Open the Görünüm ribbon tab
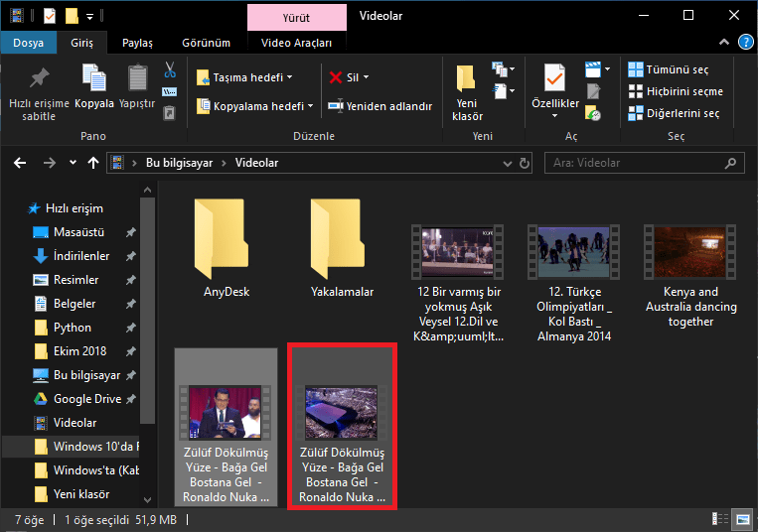 pyautogui.click(x=206, y=43)
